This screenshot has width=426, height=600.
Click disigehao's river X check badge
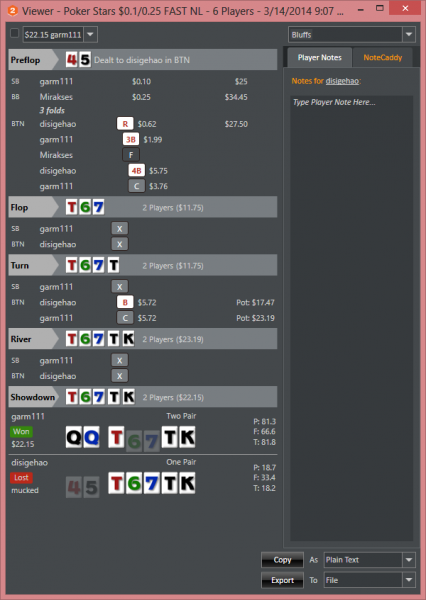point(119,376)
